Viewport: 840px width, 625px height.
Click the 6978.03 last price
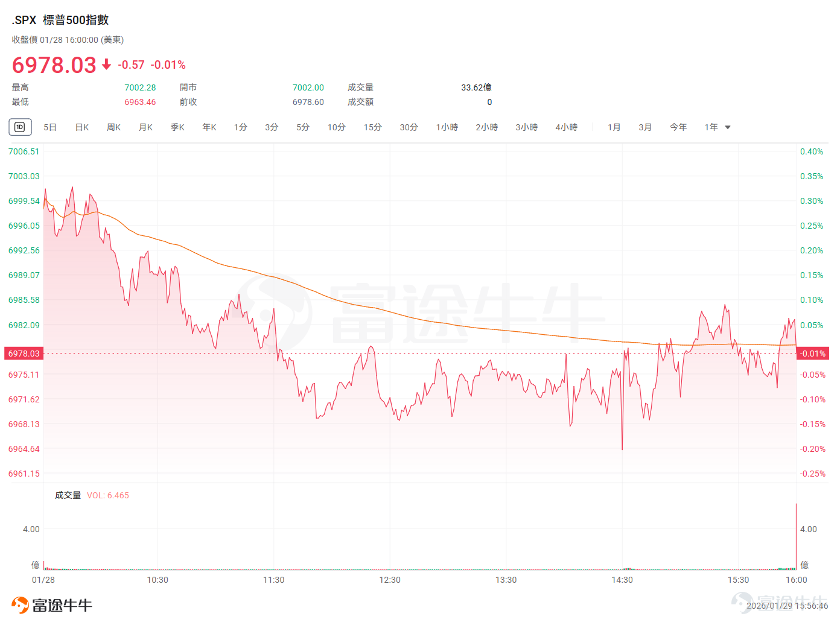pos(54,65)
